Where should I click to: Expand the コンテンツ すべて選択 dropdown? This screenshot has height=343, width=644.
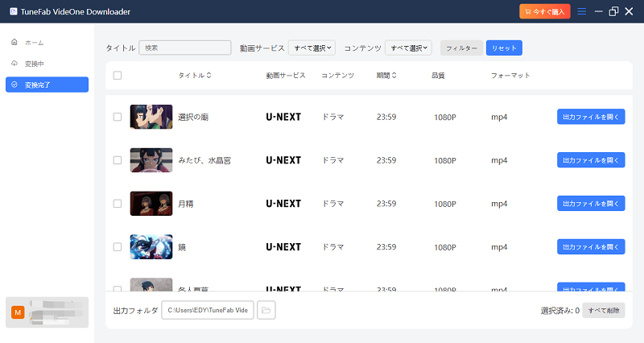[408, 48]
